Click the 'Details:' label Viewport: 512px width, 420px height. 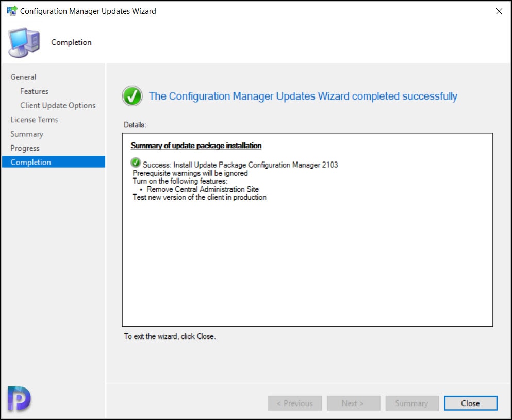click(135, 125)
